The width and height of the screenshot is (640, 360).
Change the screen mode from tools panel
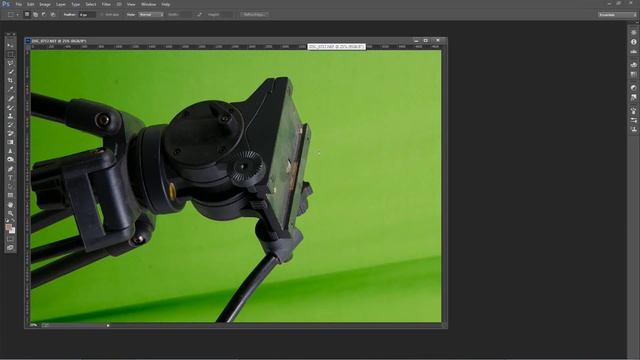click(x=11, y=248)
